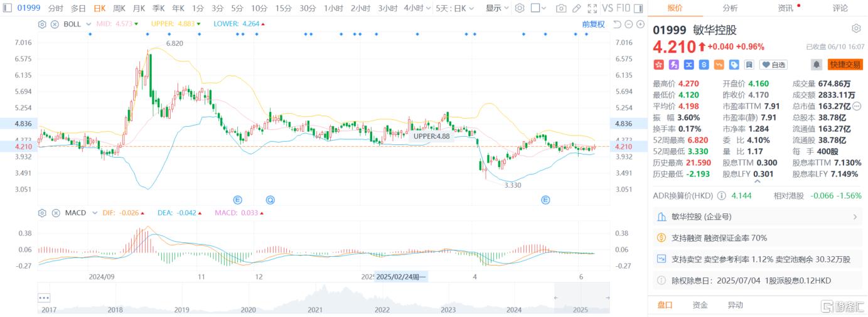The height and width of the screenshot is (317, 868).
Task: Select the 1小时 interval
Action: [x=333, y=8]
